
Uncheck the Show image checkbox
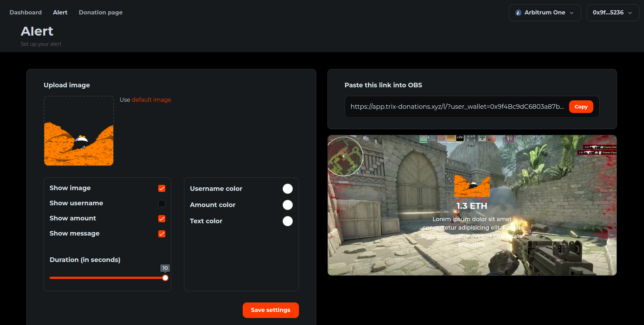[x=162, y=188]
